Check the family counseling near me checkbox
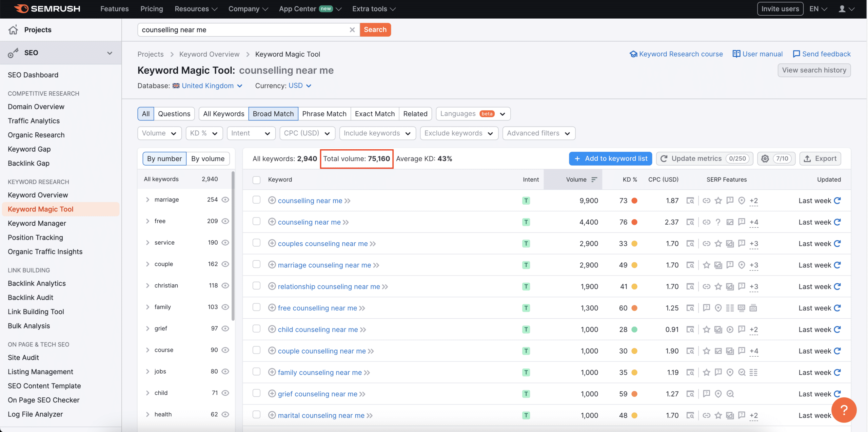 pyautogui.click(x=257, y=372)
